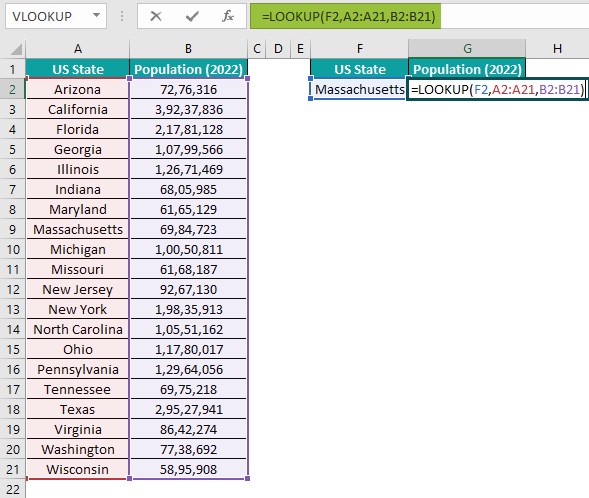Click cell G2 with the LOOKUP formula

point(497,89)
